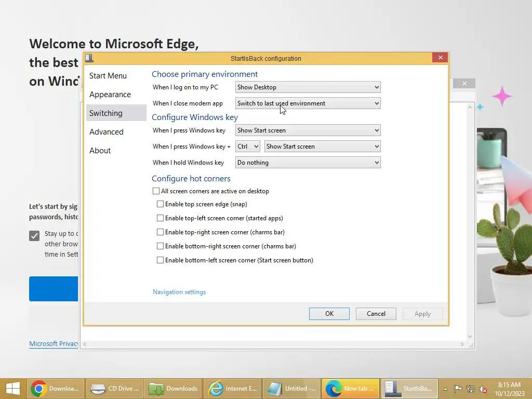Viewport: 532px width, 399px height.
Task: Select the Appearance section
Action: tap(116, 95)
